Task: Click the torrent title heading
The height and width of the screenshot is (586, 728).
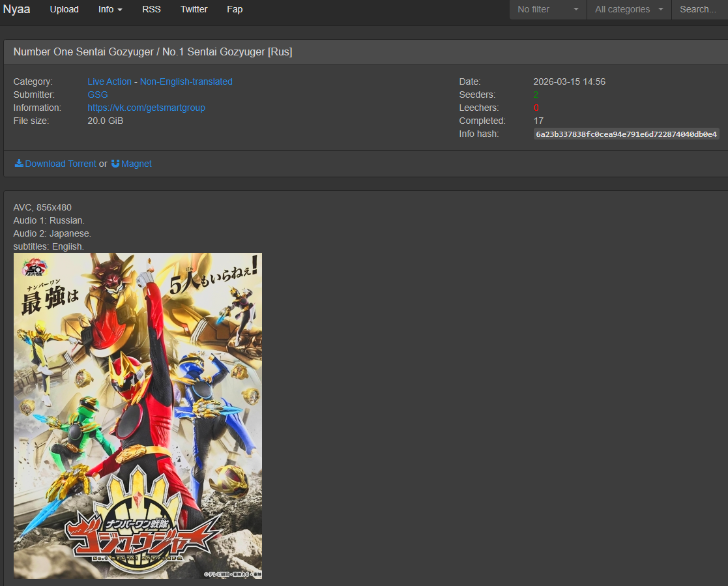Action: tap(153, 52)
